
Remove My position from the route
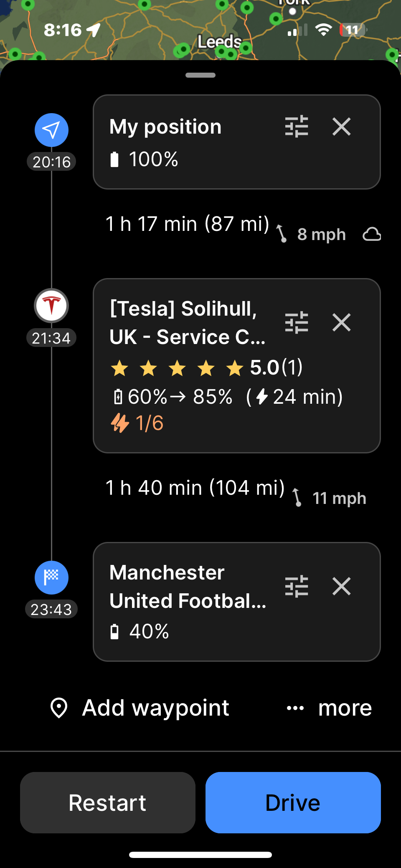point(341,127)
